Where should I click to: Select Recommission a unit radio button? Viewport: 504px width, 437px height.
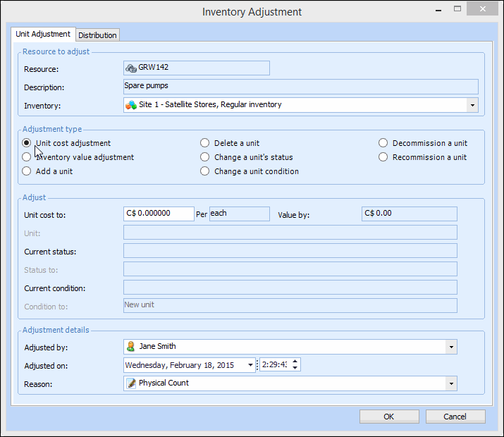coord(383,157)
